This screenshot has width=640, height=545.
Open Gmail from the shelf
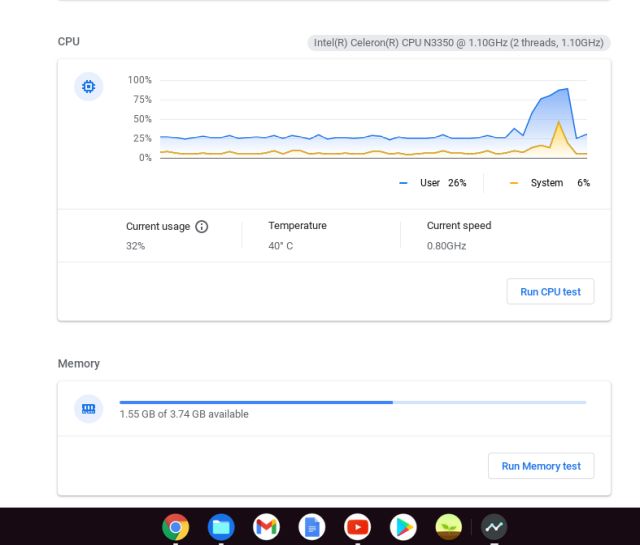click(266, 527)
